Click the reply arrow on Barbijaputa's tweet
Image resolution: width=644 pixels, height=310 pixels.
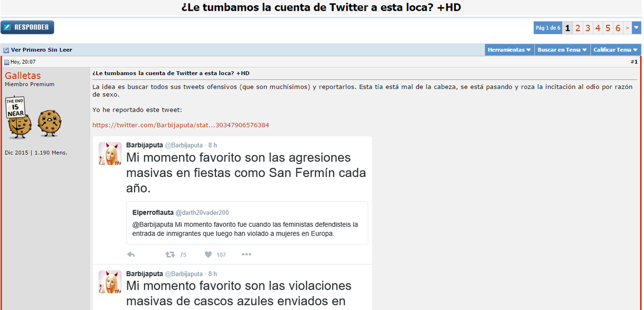tap(131, 254)
